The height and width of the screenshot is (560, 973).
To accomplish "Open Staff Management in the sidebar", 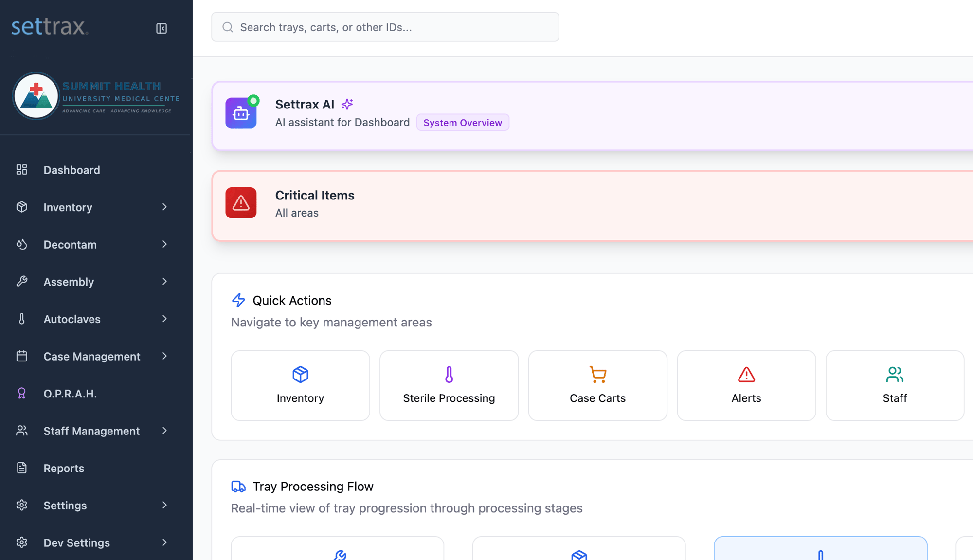I will click(x=95, y=431).
